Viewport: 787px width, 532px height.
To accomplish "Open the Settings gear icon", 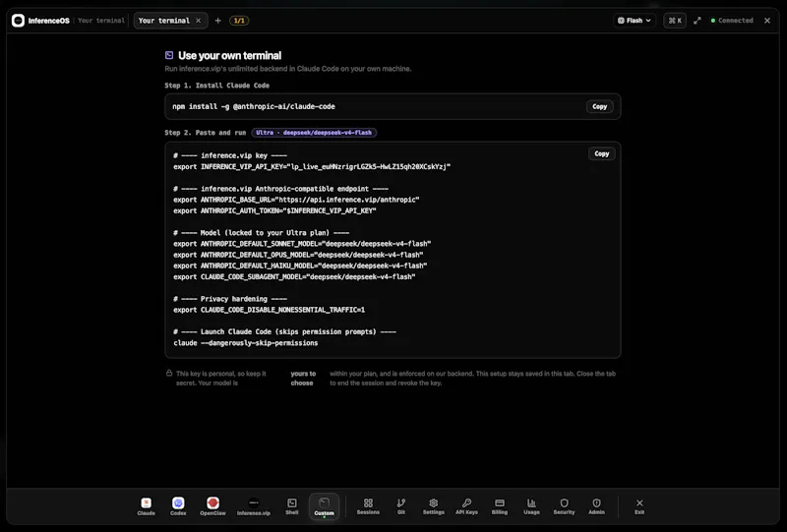I will point(433,505).
